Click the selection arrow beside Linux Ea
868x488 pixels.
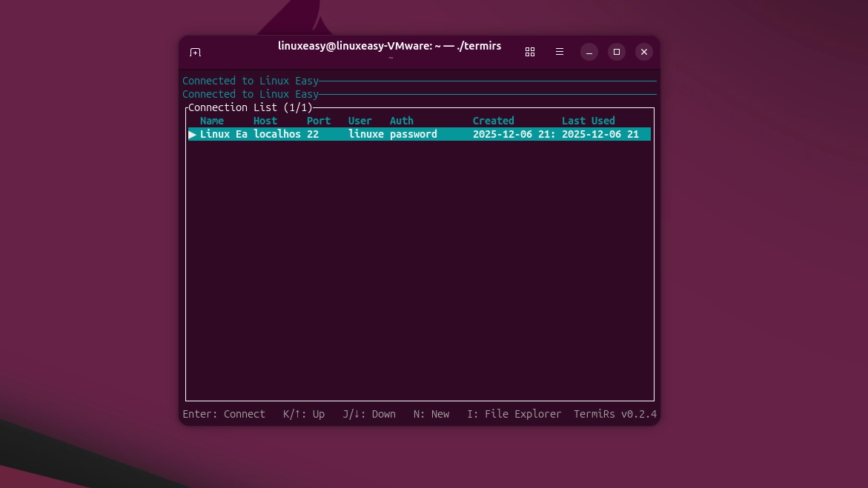pos(192,134)
